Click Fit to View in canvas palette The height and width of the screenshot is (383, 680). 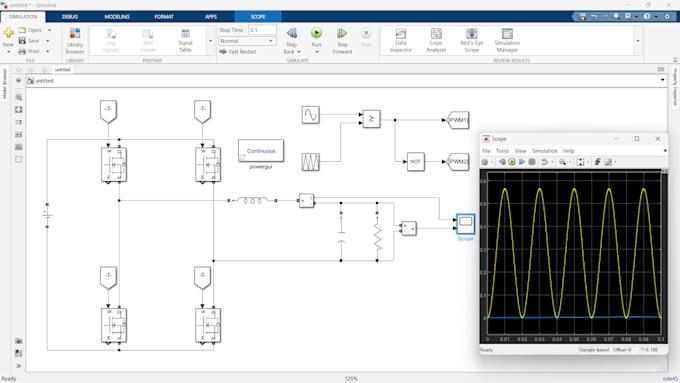point(19,110)
